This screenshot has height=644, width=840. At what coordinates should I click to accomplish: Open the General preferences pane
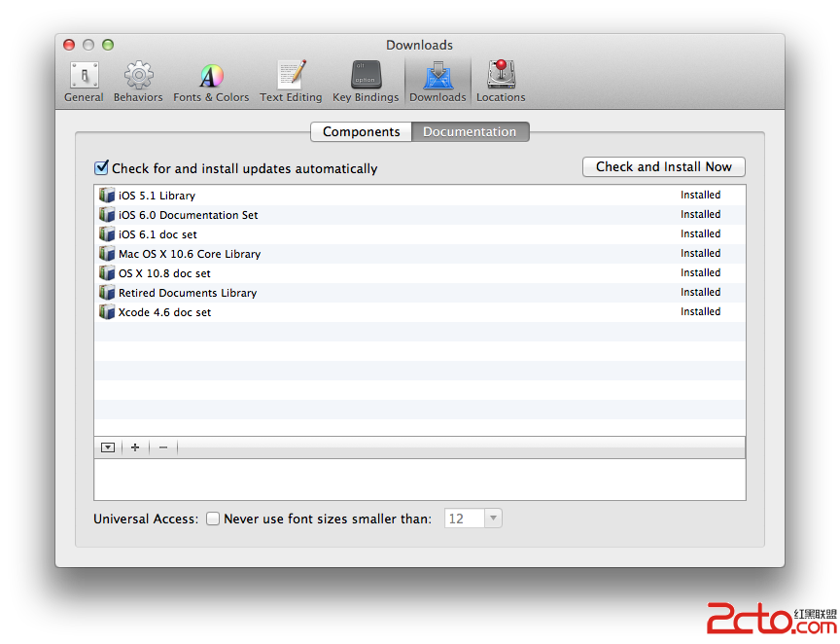[84, 82]
